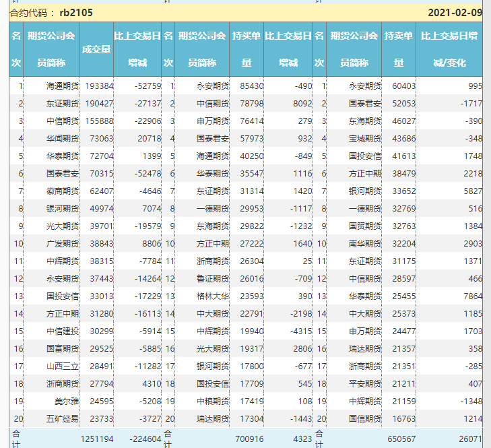Click long position total 700916
This screenshot has width=491, height=448.
[250, 439]
